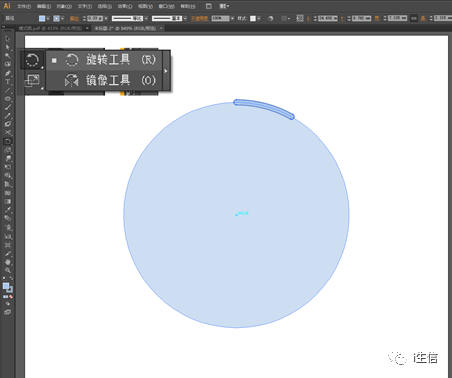Select the Blend tool
The image size is (452, 378).
[8, 219]
